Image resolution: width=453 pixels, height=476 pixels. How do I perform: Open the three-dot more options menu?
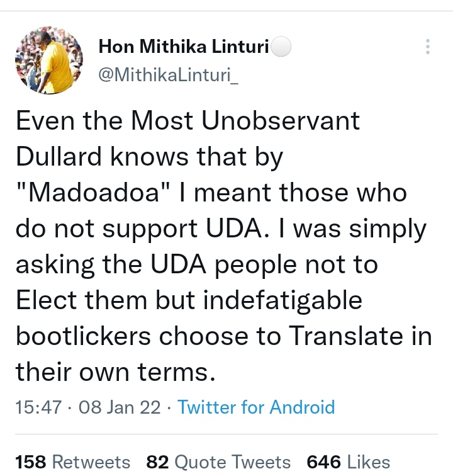point(427,47)
